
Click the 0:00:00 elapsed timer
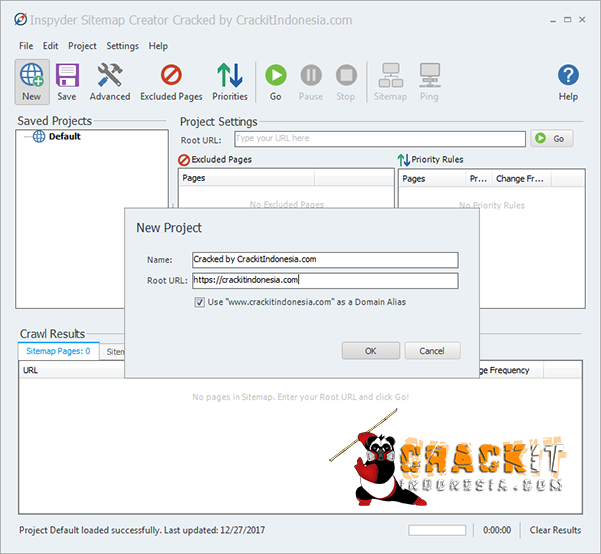(x=497, y=530)
